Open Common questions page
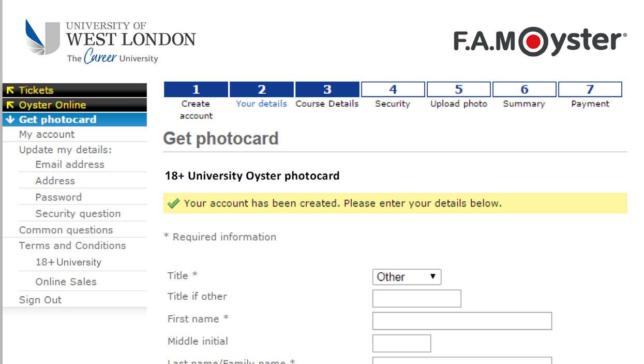The image size is (644, 364). click(x=66, y=230)
